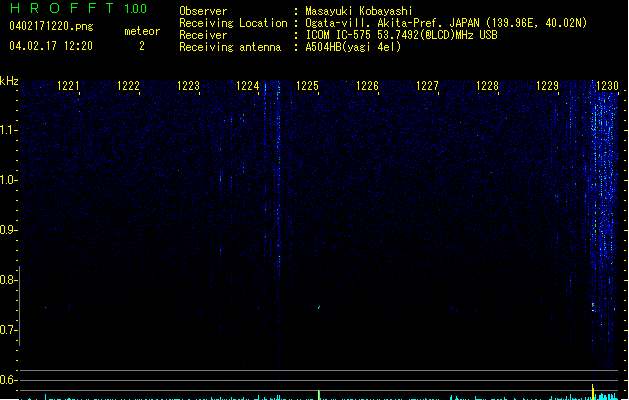
Task: Click the antenna value A504HB(yagi 4el)
Action: 353,47
